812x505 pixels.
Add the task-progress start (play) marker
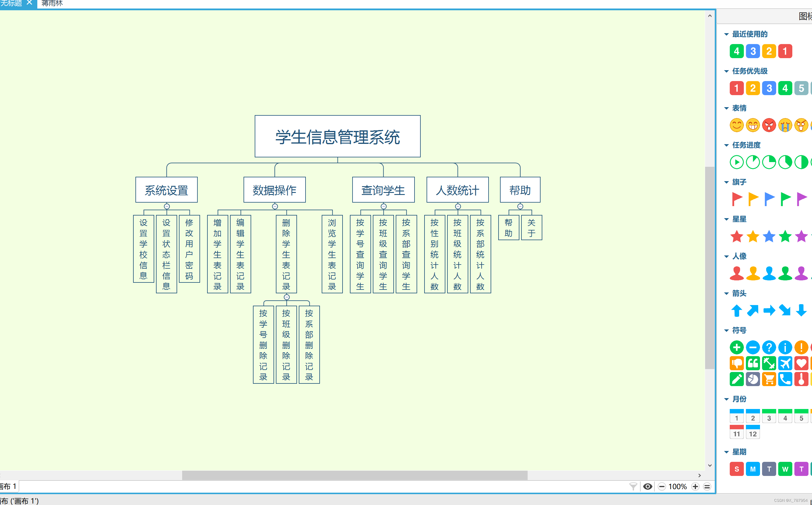[736, 162]
